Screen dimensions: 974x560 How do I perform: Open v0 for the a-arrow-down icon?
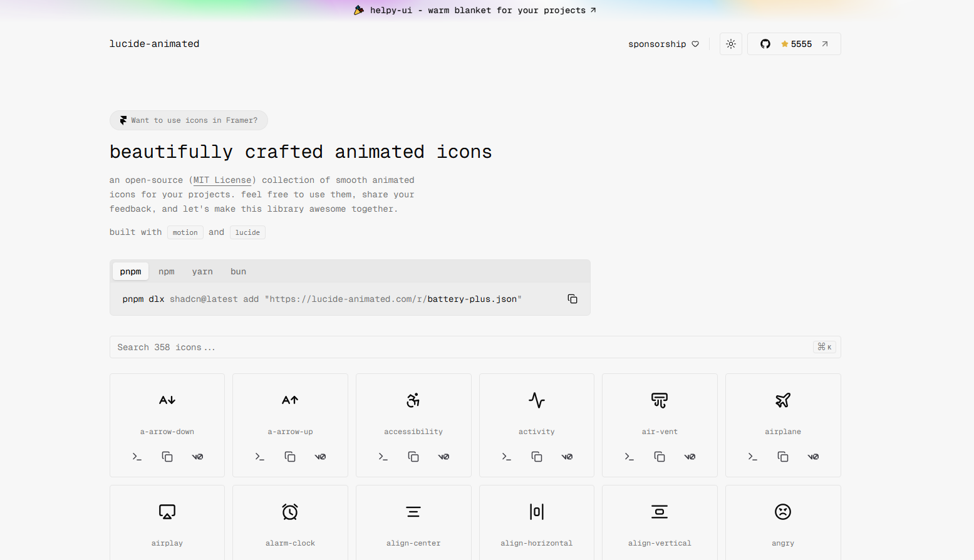[197, 457]
